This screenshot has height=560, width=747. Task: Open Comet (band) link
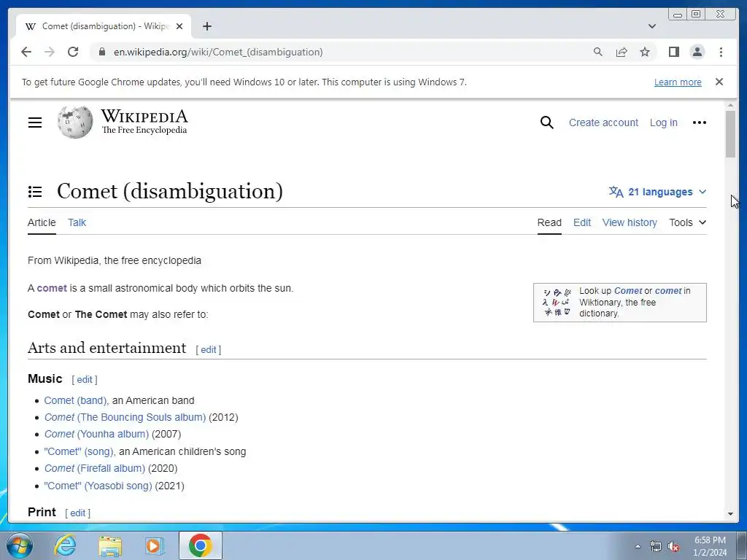click(x=75, y=400)
